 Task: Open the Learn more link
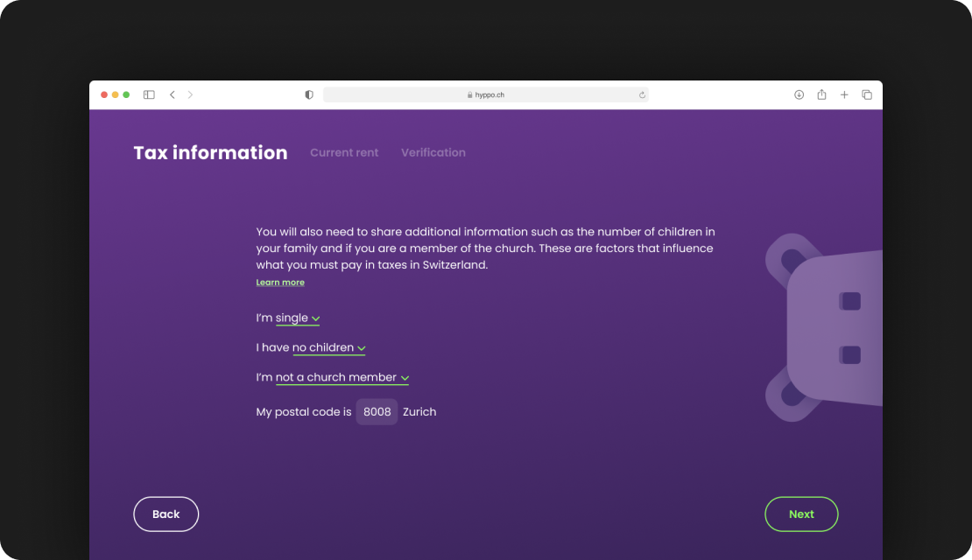(280, 283)
